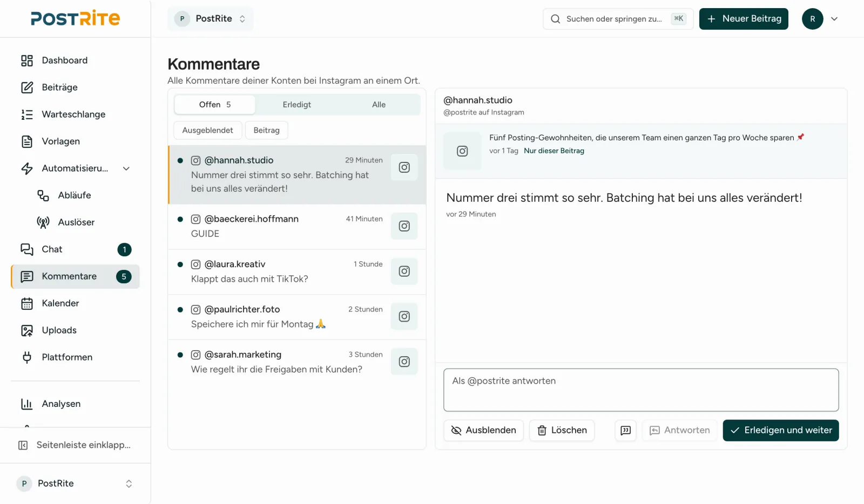Viewport: 864px width, 504px height.
Task: Open Plattformen page
Action: (x=75, y=357)
